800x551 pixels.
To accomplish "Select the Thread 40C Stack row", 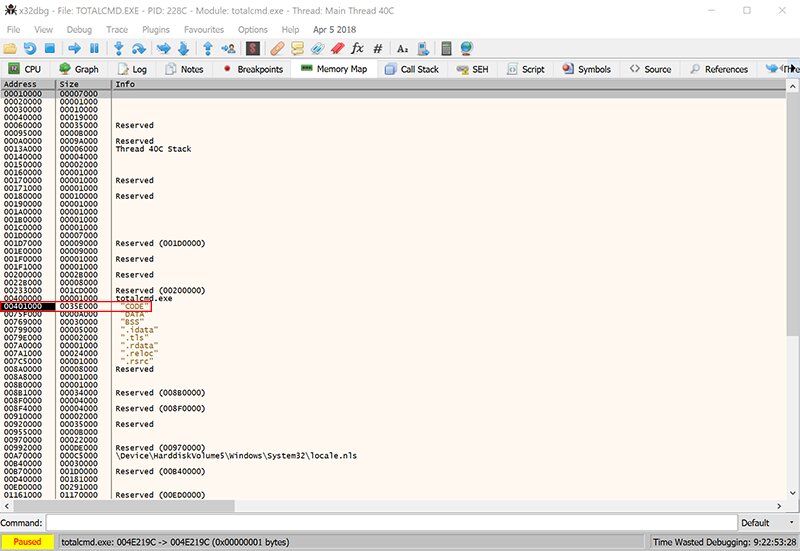I will (x=393, y=149).
